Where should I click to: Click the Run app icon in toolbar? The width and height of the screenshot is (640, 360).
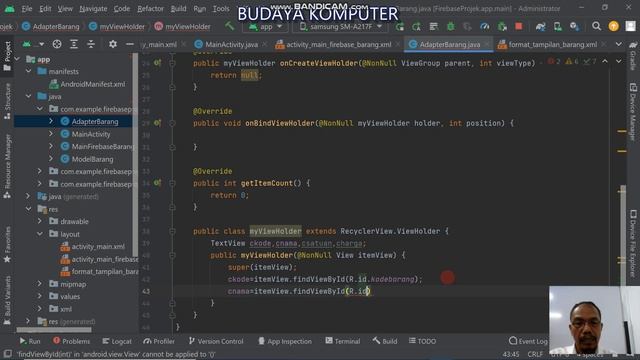pos(400,27)
